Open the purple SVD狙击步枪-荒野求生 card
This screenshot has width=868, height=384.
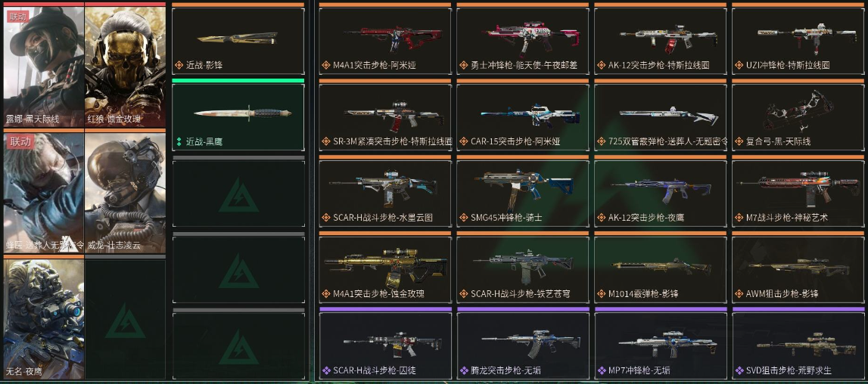(798, 344)
